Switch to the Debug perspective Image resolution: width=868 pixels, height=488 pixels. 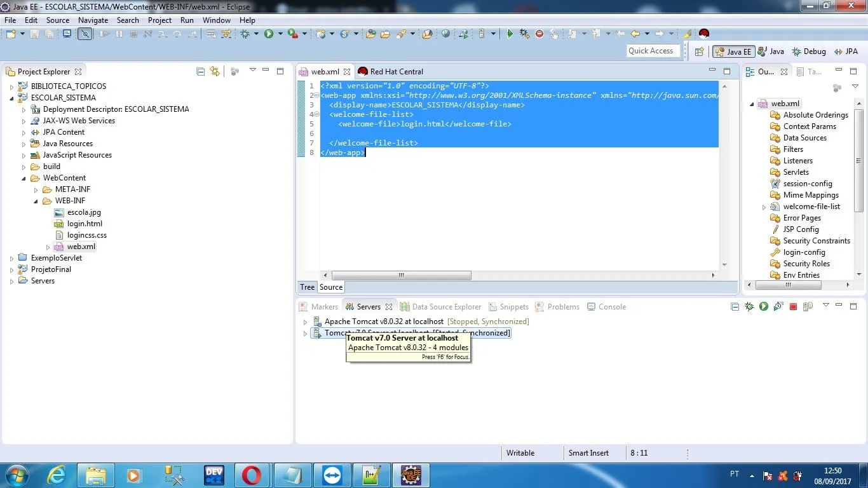[x=809, y=51]
